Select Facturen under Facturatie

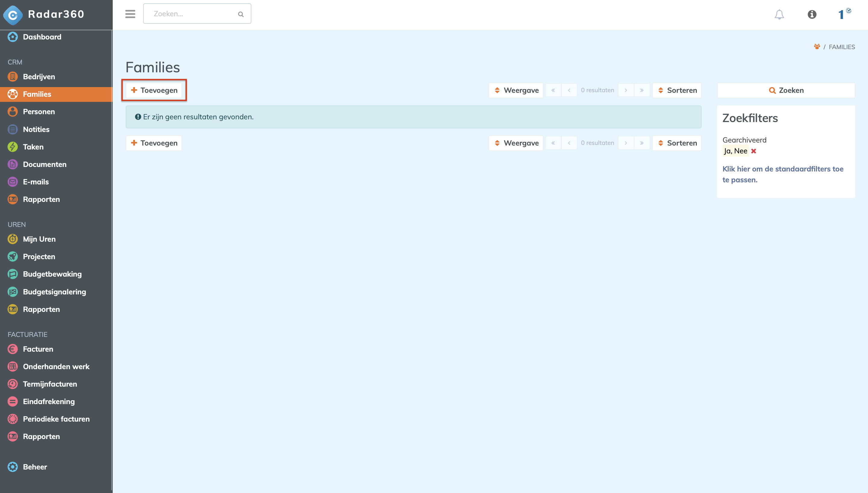[38, 349]
